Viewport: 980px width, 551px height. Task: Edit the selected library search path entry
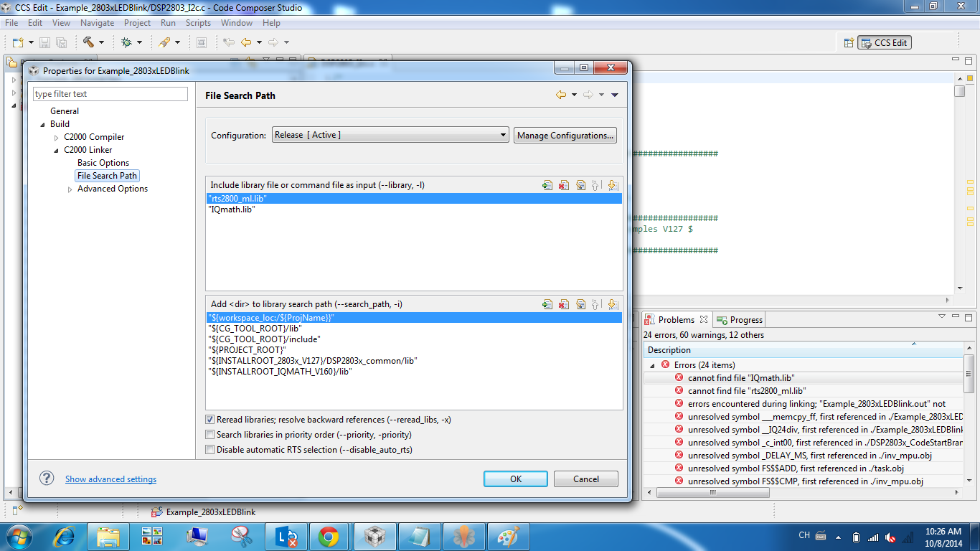tap(580, 304)
